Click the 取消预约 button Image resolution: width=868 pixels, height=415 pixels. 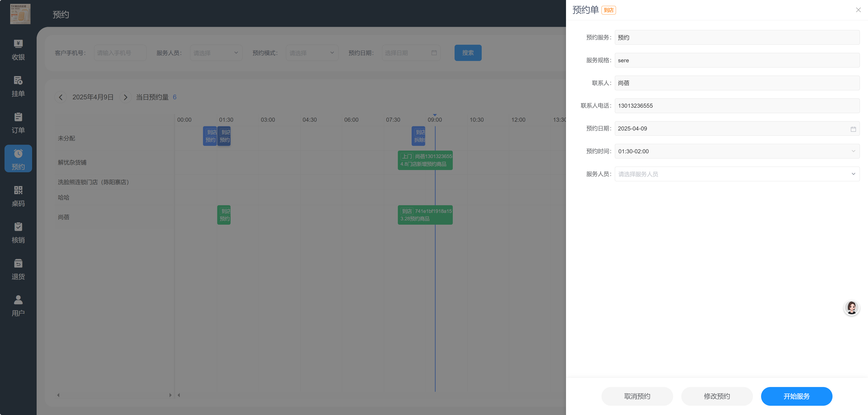coord(637,396)
